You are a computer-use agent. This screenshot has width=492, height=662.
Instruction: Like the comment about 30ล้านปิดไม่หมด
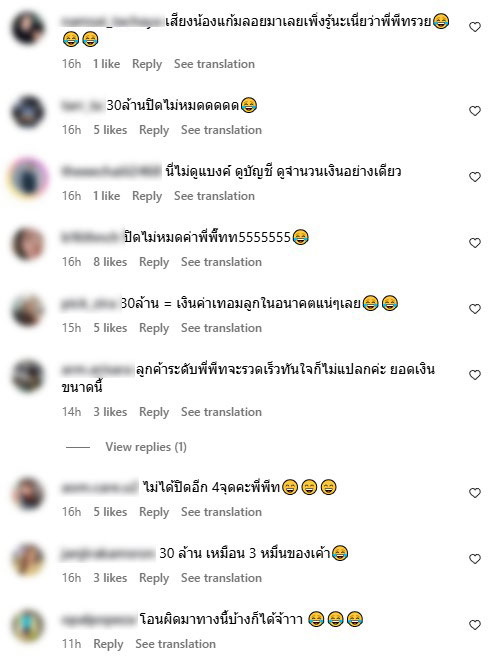(475, 111)
